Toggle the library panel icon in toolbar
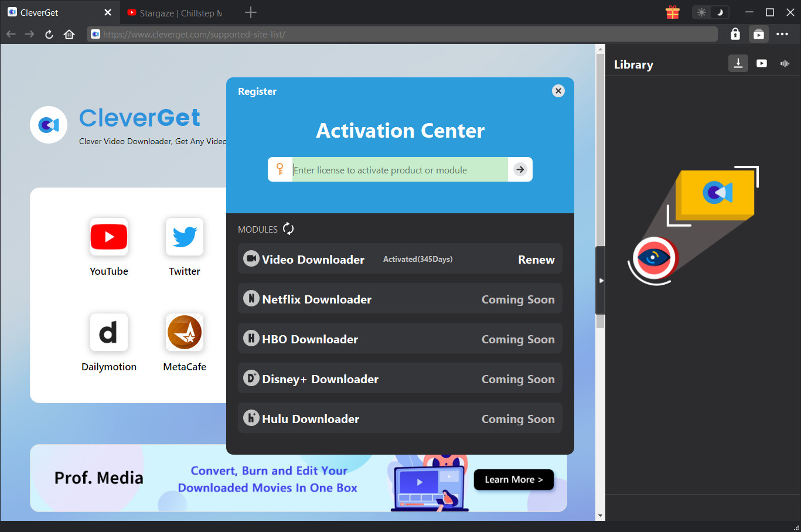801x532 pixels. pyautogui.click(x=759, y=34)
